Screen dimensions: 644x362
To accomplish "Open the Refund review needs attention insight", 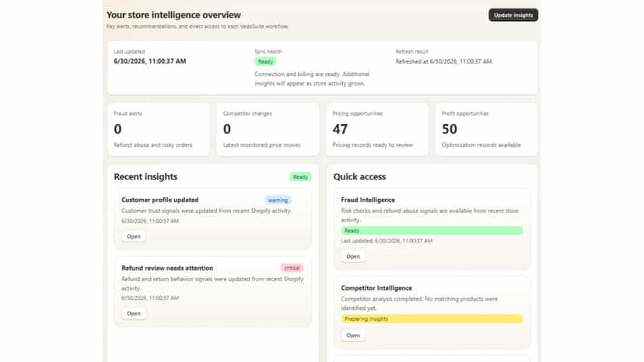I will (x=134, y=314).
